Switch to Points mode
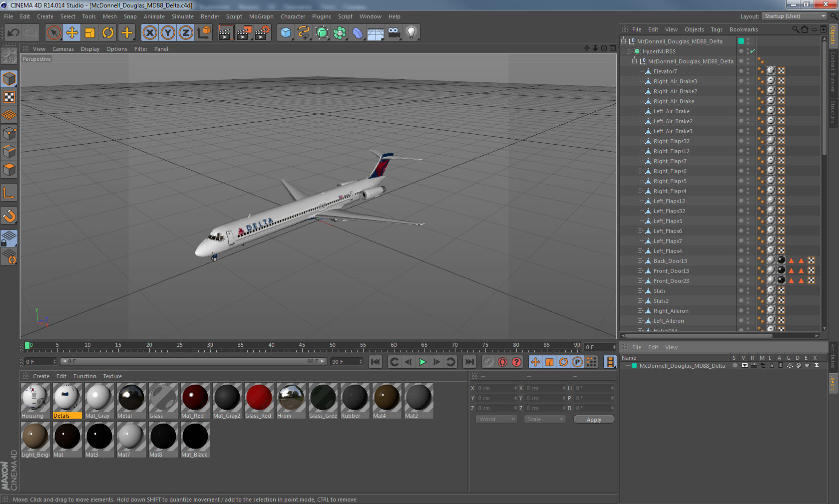This screenshot has height=504, width=839. point(9,133)
